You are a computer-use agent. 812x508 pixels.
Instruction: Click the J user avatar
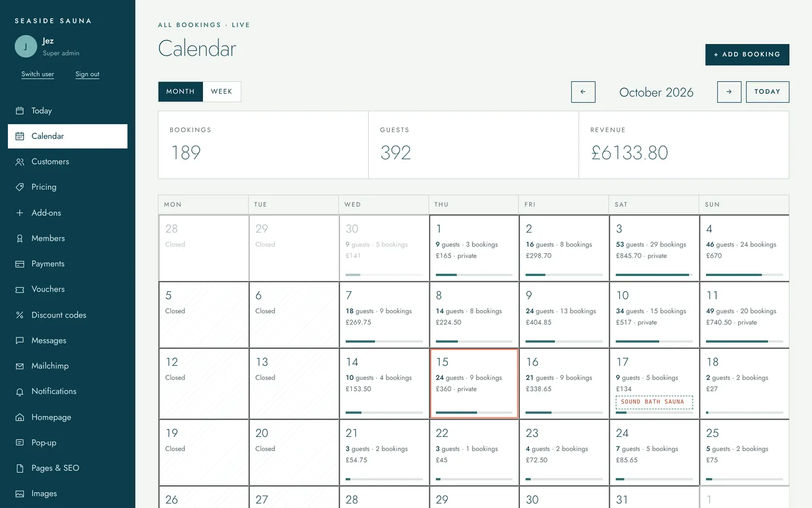(26, 46)
